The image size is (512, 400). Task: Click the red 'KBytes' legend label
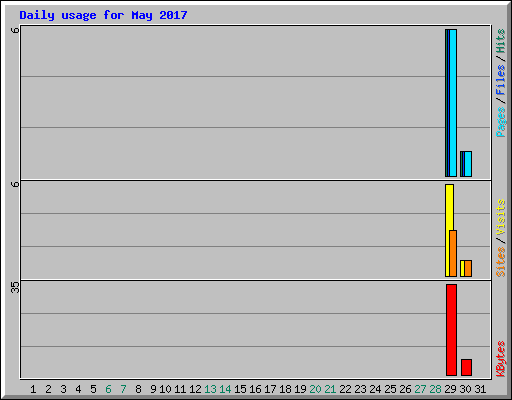click(x=501, y=359)
